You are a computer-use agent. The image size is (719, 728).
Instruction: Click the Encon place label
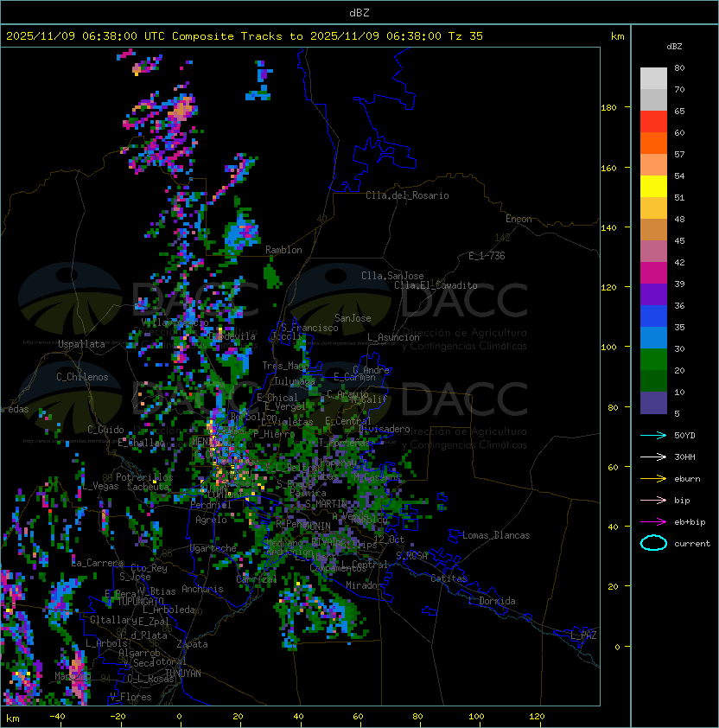tap(519, 219)
